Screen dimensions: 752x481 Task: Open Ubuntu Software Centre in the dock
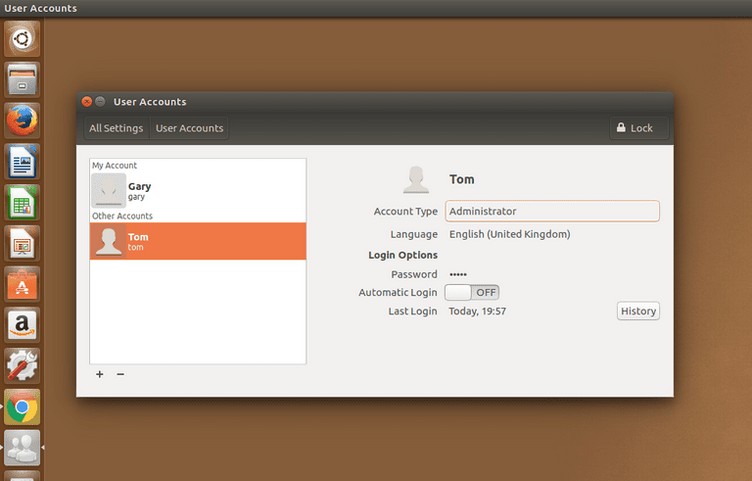pyautogui.click(x=22, y=284)
